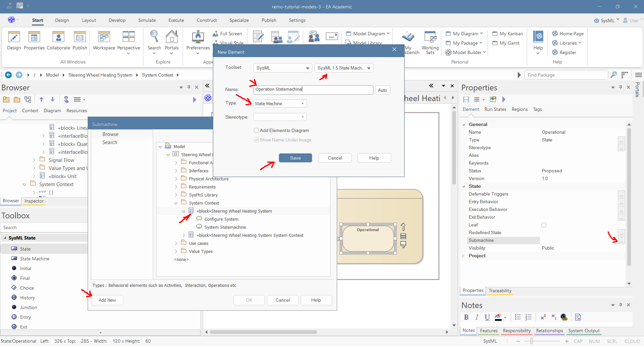Click the Workspace icon in ribbon
This screenshot has width=644, height=346.
point(104,37)
